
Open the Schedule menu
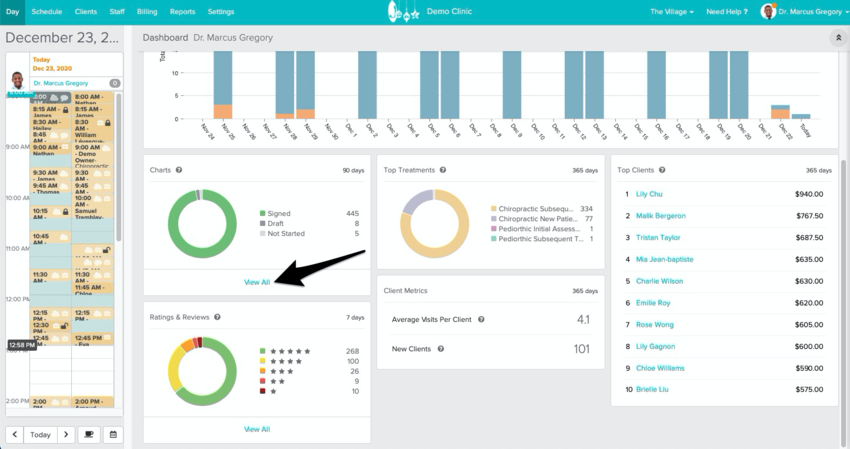46,11
